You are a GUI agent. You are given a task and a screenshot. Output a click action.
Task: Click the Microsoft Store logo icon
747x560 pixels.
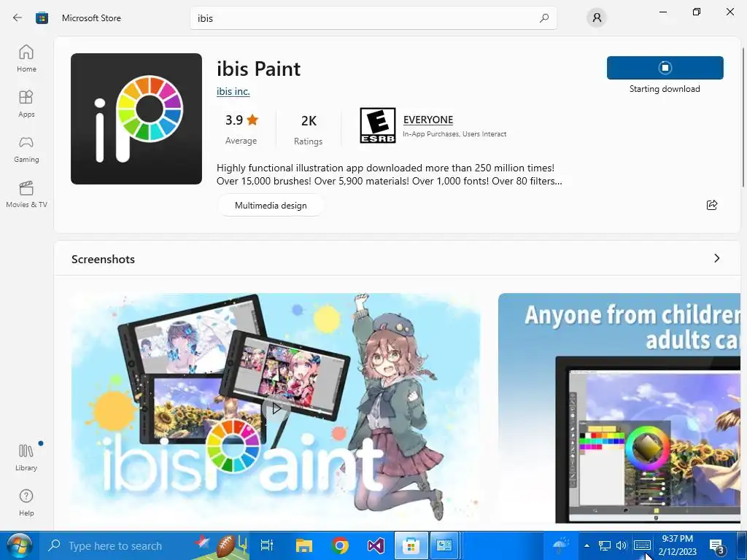pyautogui.click(x=42, y=18)
